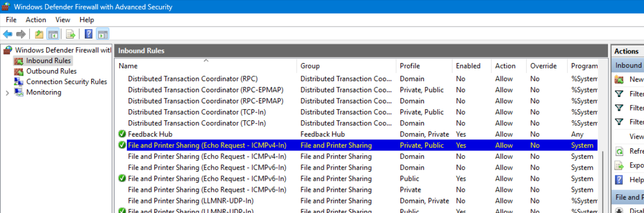The height and width of the screenshot is (213, 644).
Task: Click the Group column header
Action: click(x=310, y=66)
